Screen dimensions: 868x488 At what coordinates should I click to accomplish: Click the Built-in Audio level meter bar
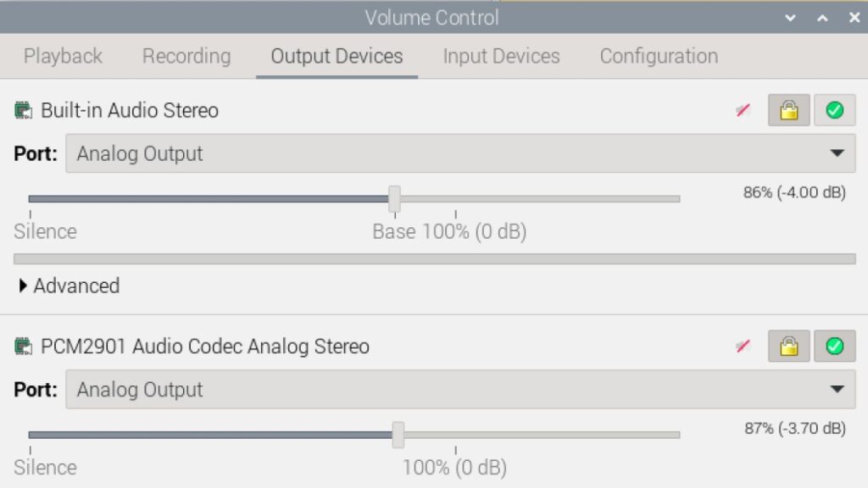pos(435,259)
